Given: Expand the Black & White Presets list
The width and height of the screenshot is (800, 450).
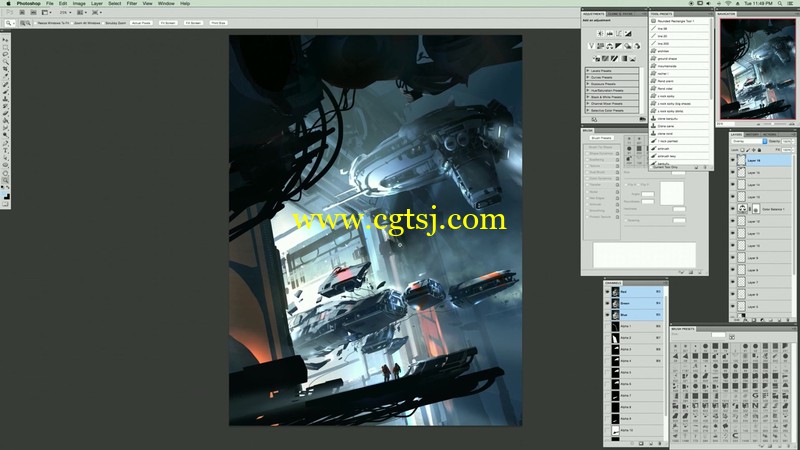Looking at the screenshot, I should tap(588, 97).
